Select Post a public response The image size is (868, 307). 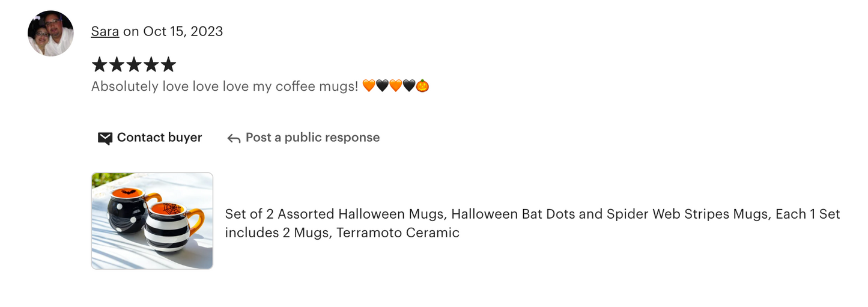coord(312,138)
